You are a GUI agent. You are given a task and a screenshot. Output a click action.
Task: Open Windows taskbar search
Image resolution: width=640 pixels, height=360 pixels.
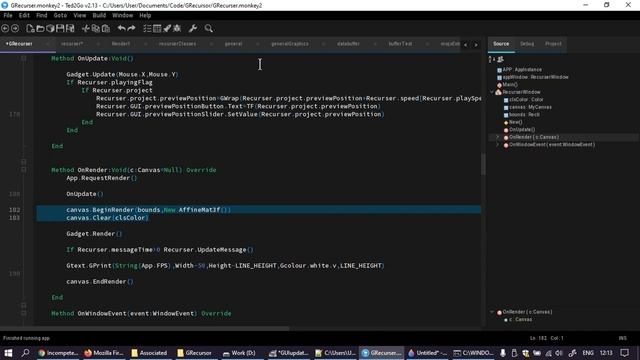(x=25, y=353)
